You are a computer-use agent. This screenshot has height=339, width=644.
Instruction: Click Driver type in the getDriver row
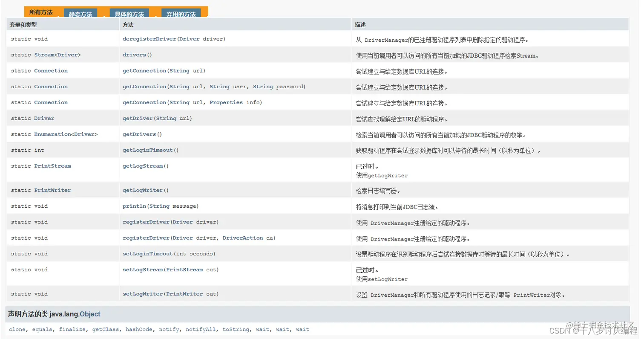coord(44,118)
